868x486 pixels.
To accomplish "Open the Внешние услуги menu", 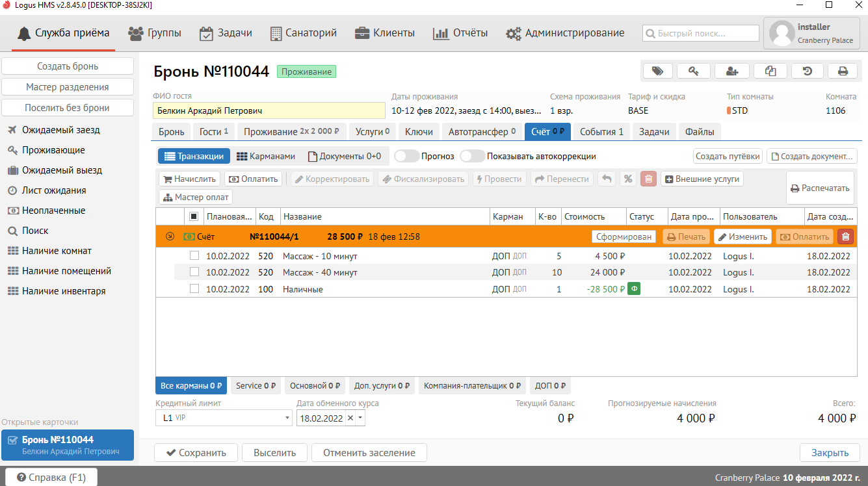I will [x=702, y=179].
